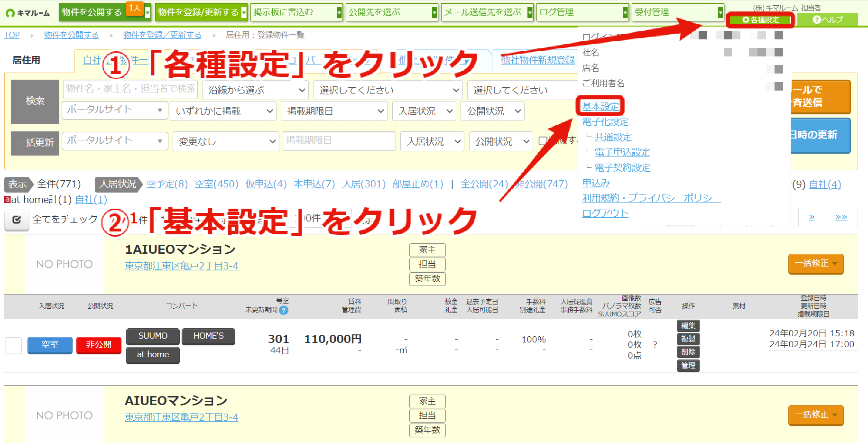
Task: Open いずれかに掲載 dropdown
Action: click(223, 111)
